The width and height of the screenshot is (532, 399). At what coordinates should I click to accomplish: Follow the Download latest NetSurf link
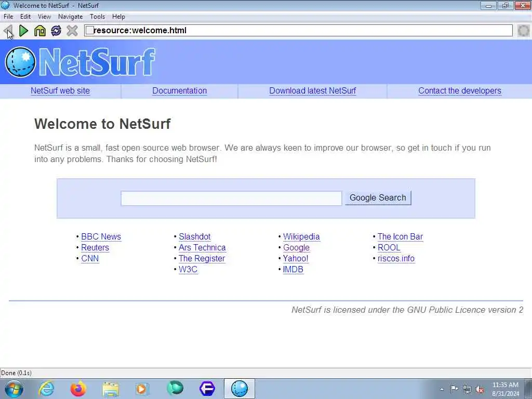tap(312, 90)
